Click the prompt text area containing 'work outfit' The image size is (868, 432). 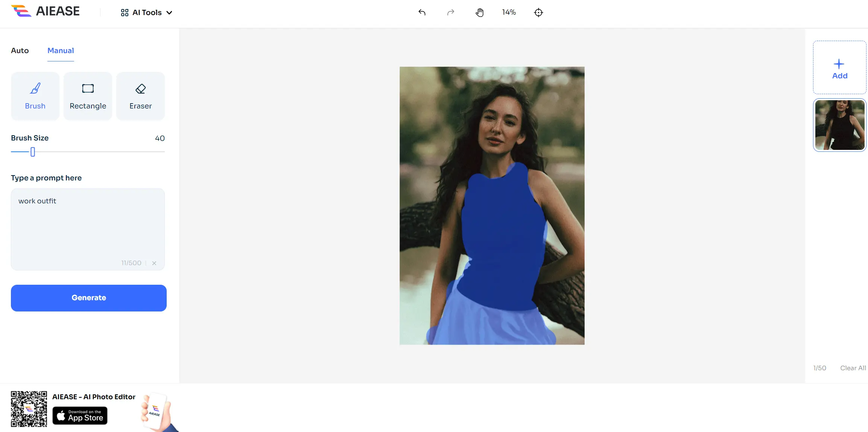[88, 229]
